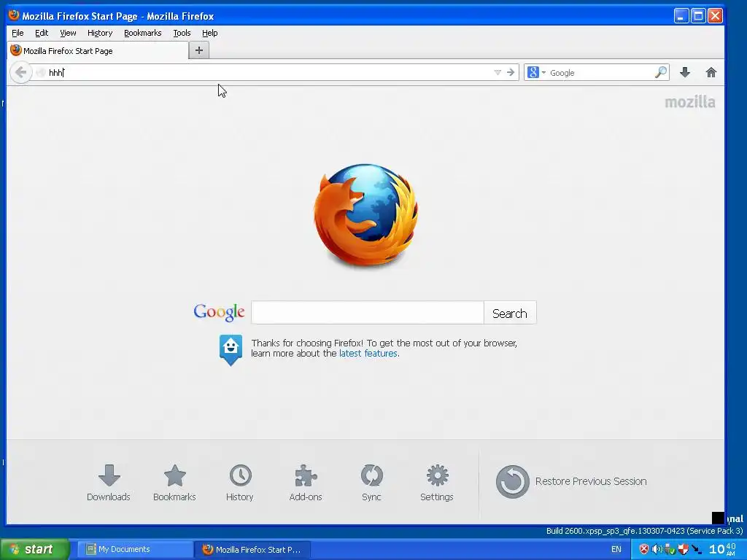This screenshot has height=560, width=747.
Task: Open Settings gear from the launcher
Action: pyautogui.click(x=437, y=483)
